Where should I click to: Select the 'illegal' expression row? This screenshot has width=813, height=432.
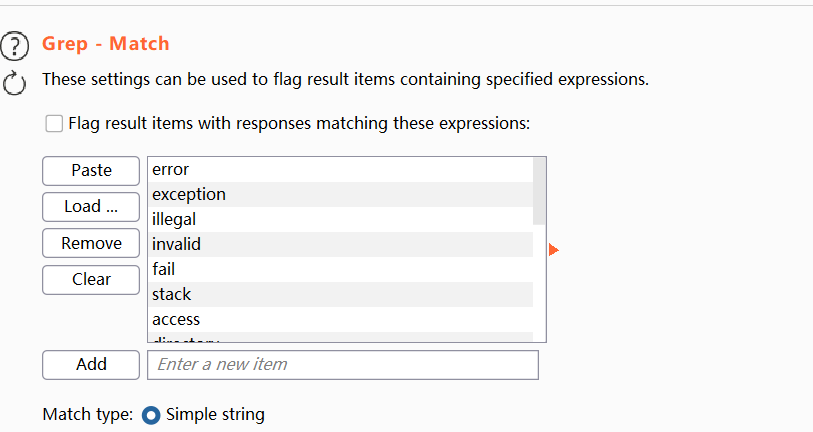point(340,219)
